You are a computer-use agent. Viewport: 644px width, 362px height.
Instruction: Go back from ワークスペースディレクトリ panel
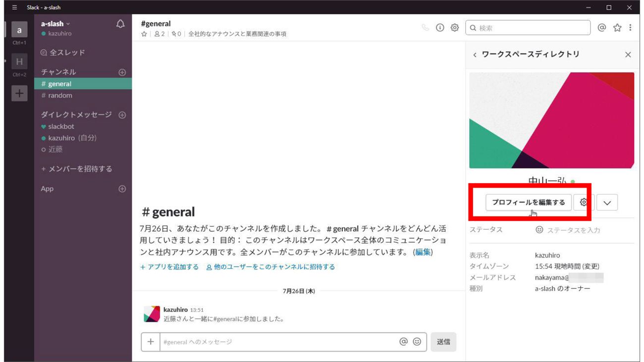(x=475, y=55)
